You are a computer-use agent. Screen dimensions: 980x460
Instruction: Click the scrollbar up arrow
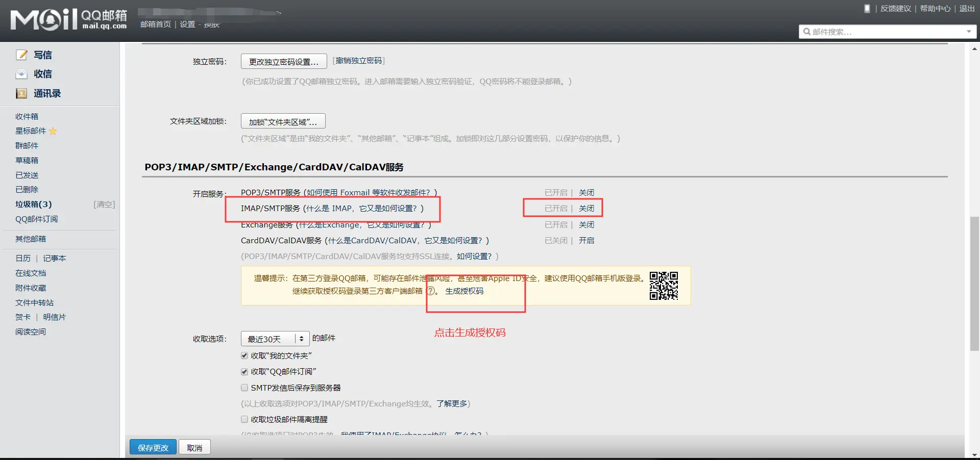974,49
